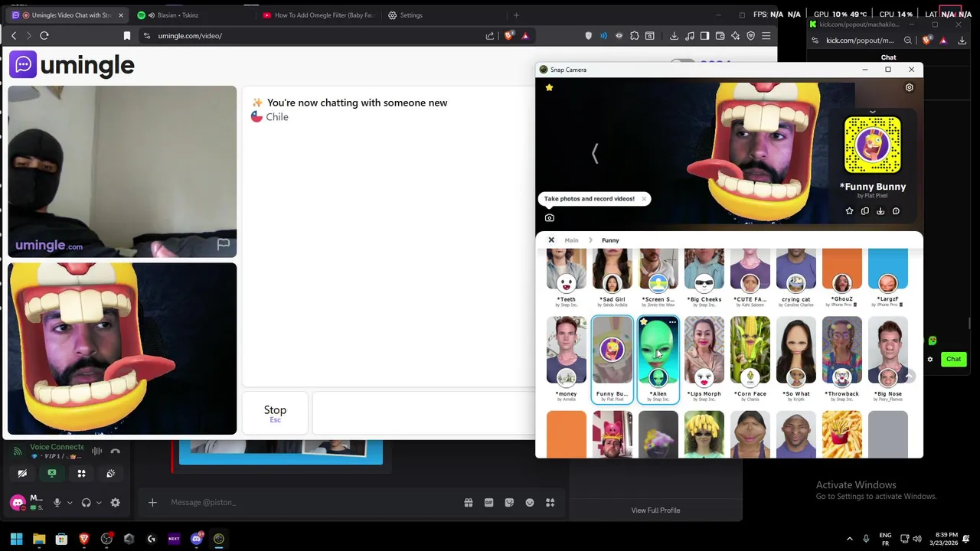Click the umingle.com/video address bar

click(x=190, y=35)
